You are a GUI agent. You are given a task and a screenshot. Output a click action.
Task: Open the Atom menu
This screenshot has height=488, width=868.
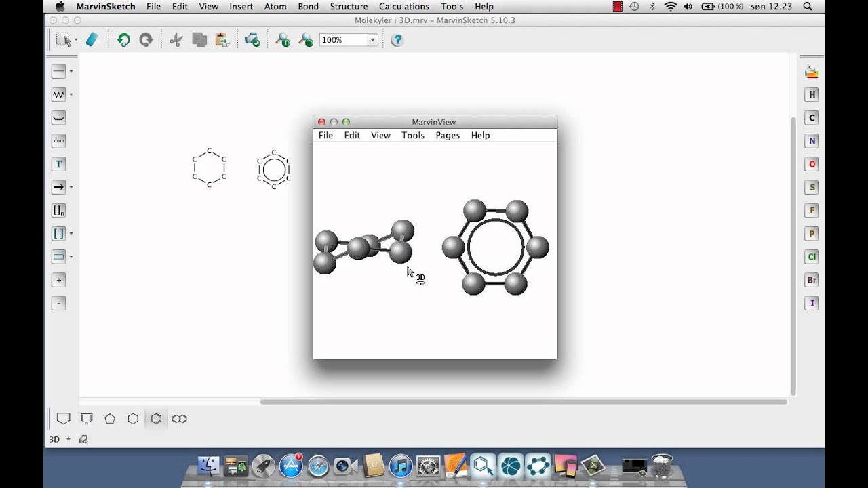click(275, 7)
